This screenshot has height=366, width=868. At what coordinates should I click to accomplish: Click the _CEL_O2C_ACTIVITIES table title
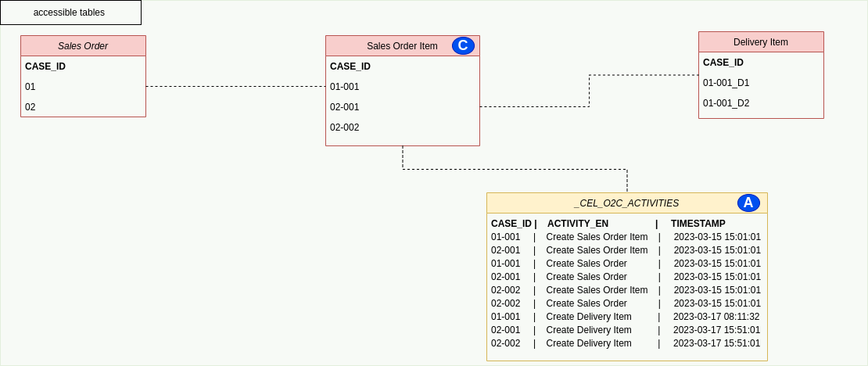click(626, 203)
